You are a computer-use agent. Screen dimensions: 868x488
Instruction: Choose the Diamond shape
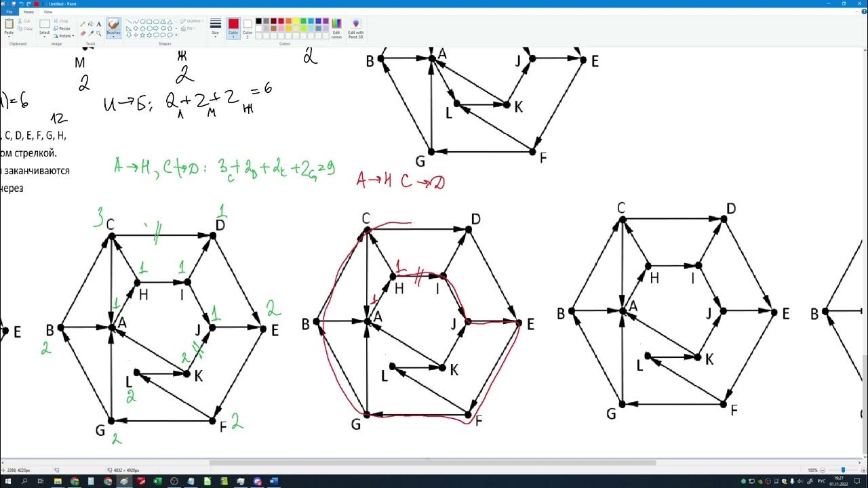tap(136, 28)
